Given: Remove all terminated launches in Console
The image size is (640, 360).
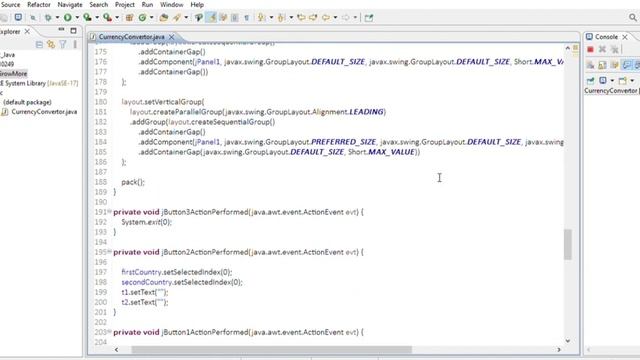Looking at the screenshot, I should click(x=614, y=49).
